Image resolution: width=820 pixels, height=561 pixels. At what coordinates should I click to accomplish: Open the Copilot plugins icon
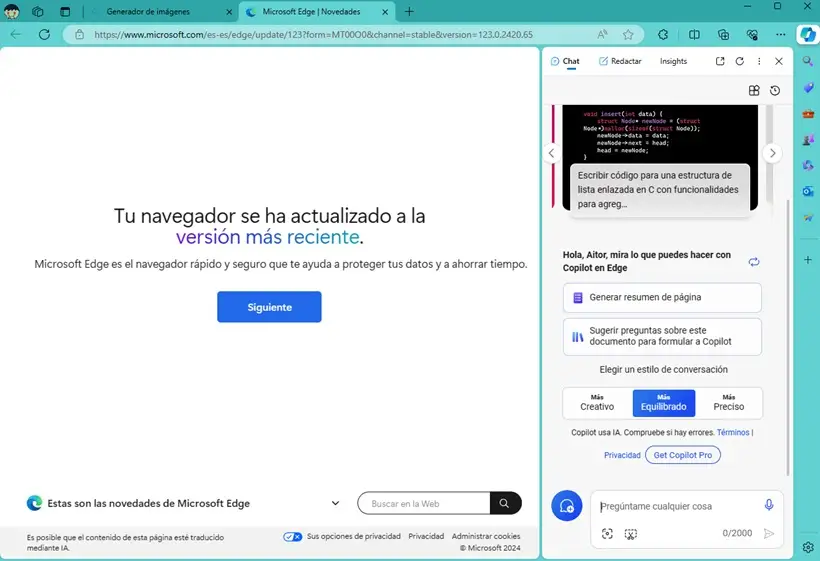coord(754,90)
